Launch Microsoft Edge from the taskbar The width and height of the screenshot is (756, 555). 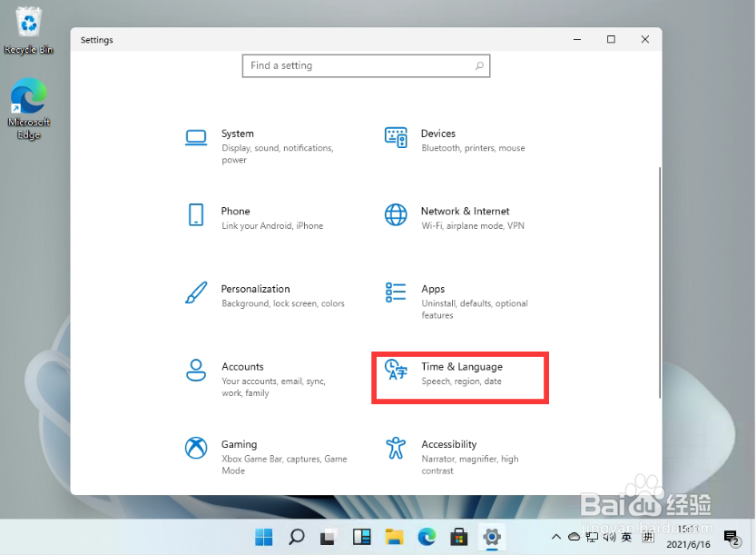(427, 537)
